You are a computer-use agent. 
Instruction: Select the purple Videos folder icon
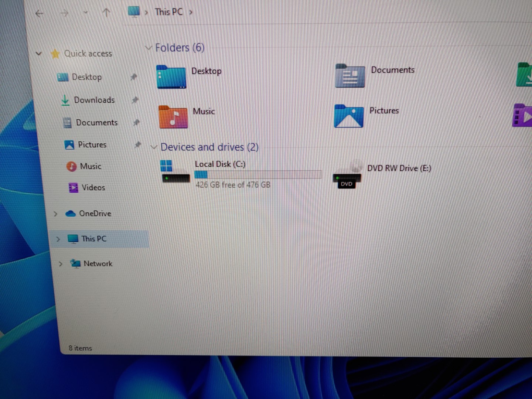coord(522,115)
